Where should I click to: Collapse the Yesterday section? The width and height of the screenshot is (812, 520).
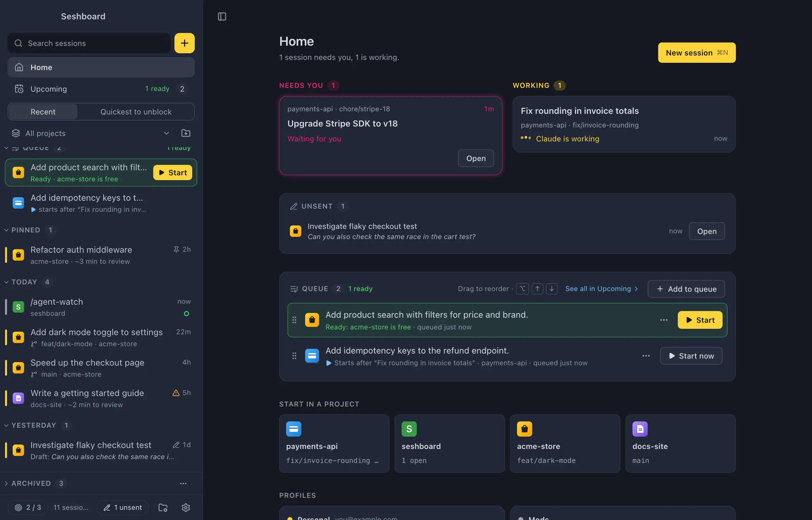point(6,425)
